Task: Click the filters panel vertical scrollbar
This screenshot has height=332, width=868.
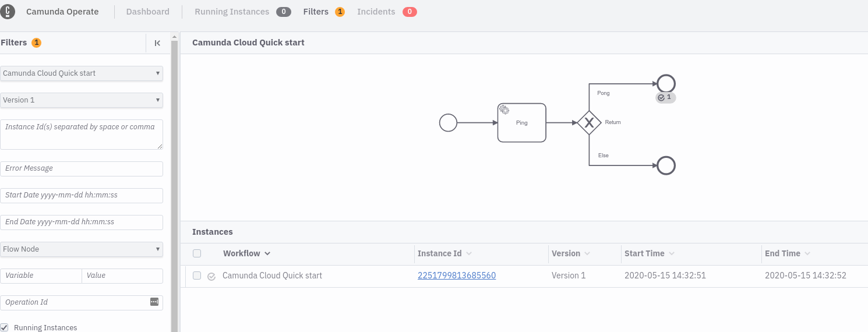Action: (x=174, y=175)
